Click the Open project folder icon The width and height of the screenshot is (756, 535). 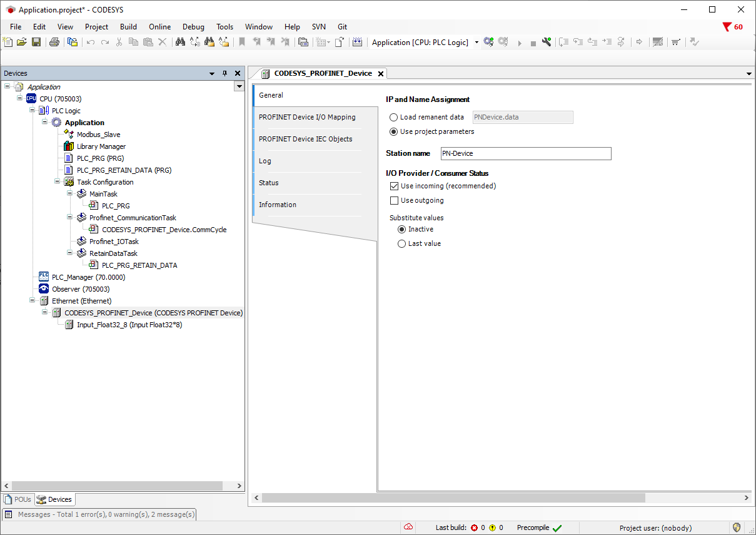[22, 43]
